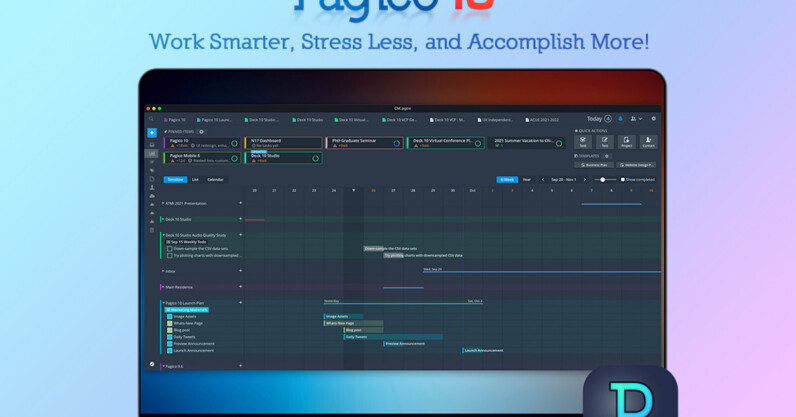The height and width of the screenshot is (417, 796).
Task: Expand the ATMI 2021 Presentation row
Action: click(162, 203)
